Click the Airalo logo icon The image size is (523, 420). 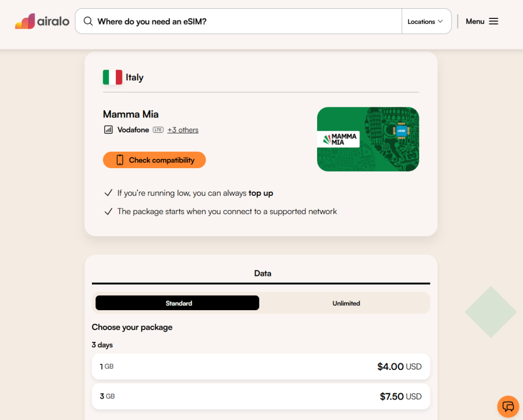pos(25,21)
